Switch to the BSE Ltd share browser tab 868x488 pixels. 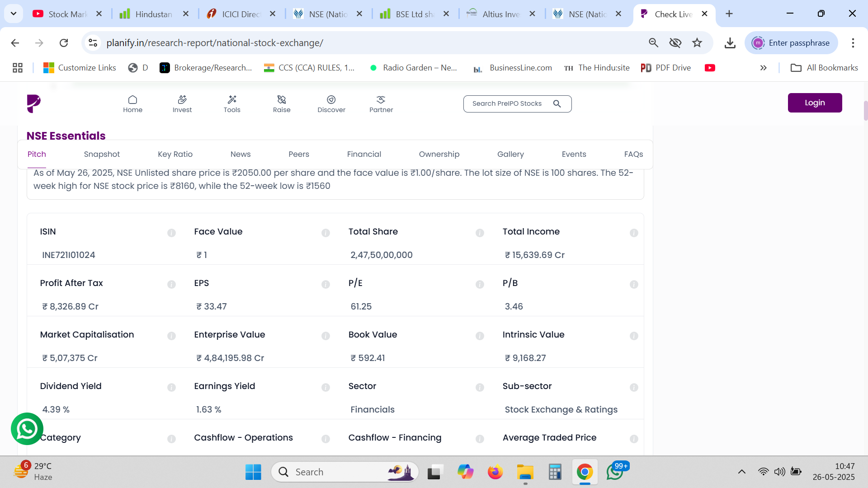[415, 14]
